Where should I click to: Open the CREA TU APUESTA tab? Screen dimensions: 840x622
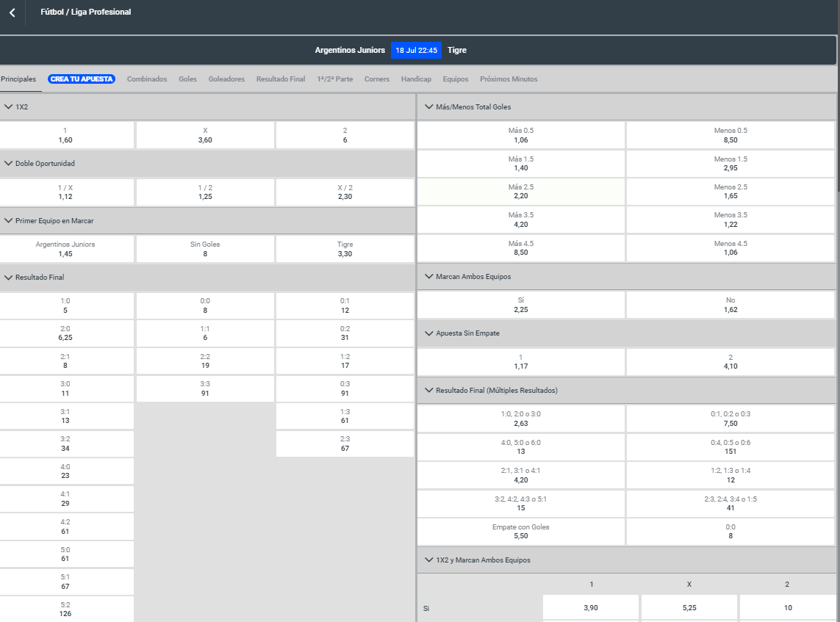[82, 79]
